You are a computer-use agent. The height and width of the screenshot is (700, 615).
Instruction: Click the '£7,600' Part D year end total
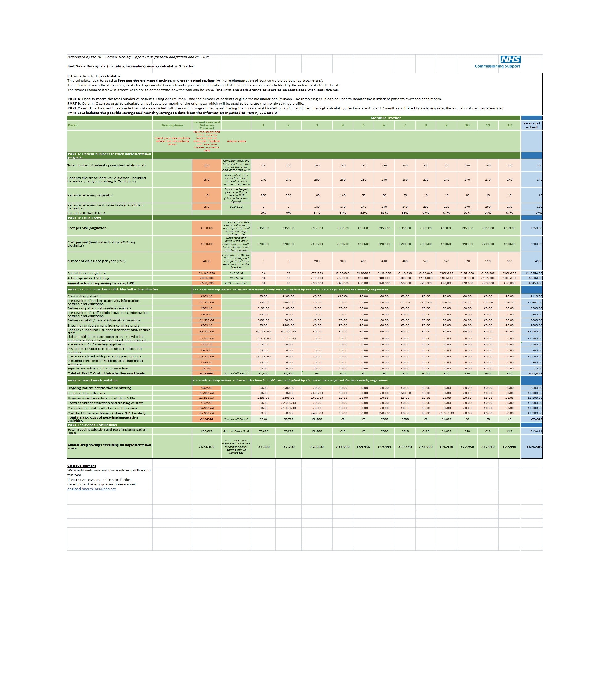(532, 419)
